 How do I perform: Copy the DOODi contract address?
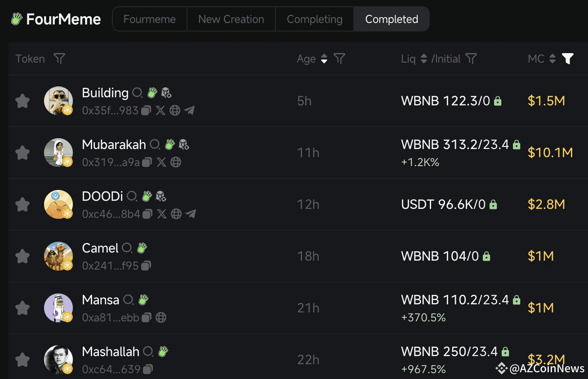146,214
